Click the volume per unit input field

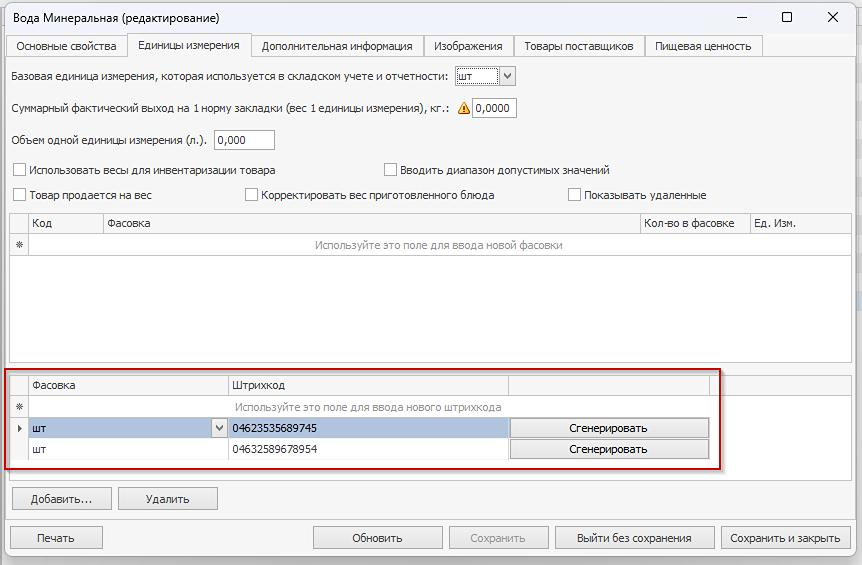coord(244,141)
